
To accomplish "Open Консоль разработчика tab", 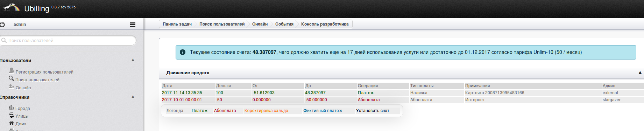I will (325, 24).
